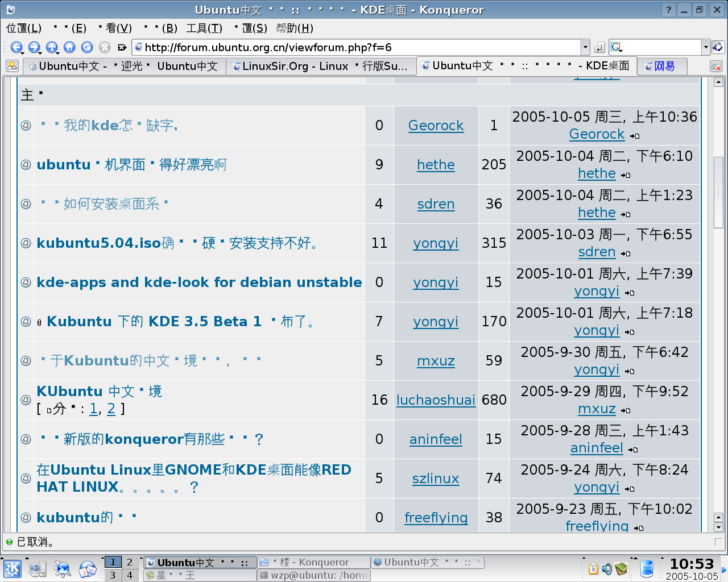Click view count '680' in luchaoshuai row

pos(494,400)
